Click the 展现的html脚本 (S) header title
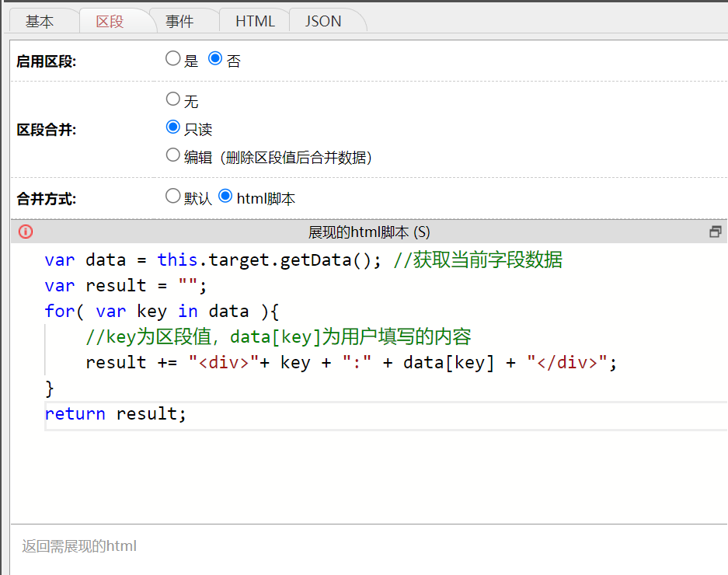728x575 pixels. [x=369, y=232]
